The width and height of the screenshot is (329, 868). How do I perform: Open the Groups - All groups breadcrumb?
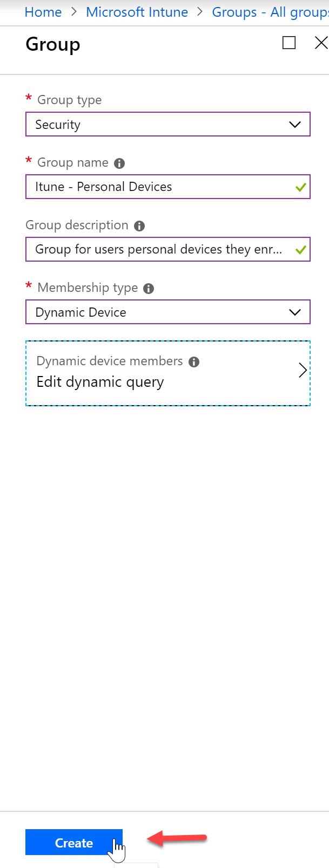(270, 12)
